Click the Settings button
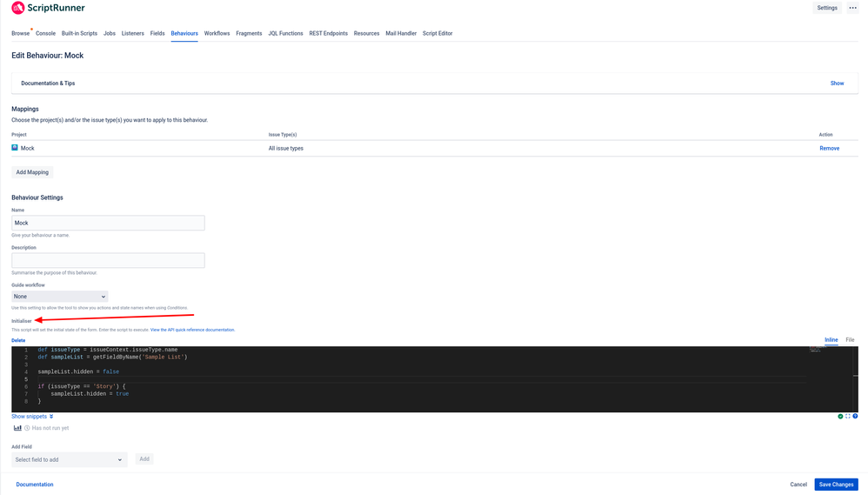Image resolution: width=868 pixels, height=495 pixels. click(x=827, y=8)
